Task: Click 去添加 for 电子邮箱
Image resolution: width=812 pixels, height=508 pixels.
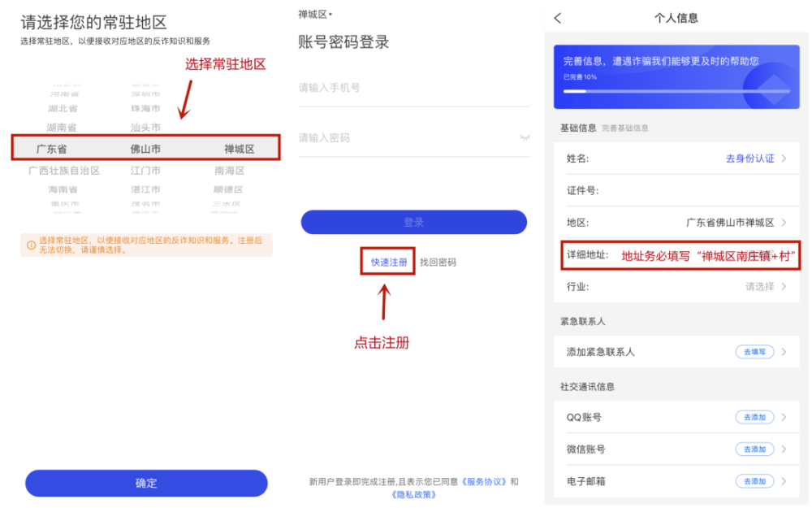Action: tap(754, 481)
